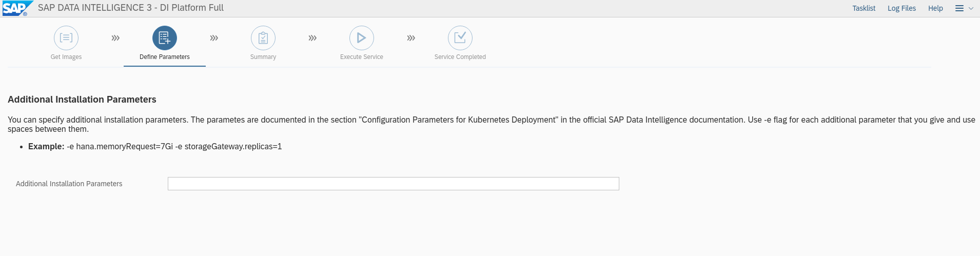Click the title SAP DATA INTELLIGENCE 3
The width and height of the screenshot is (980, 256).
coord(95,8)
